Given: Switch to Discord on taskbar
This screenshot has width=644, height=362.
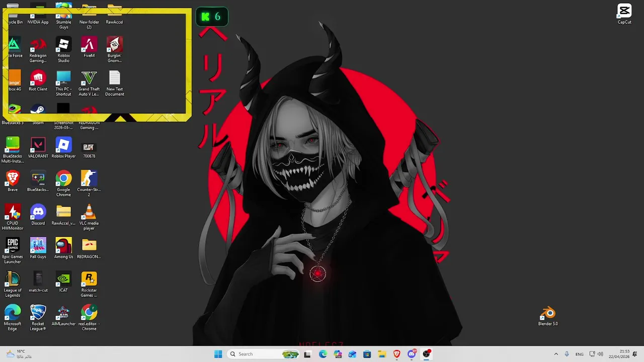Looking at the screenshot, I should pos(412,354).
